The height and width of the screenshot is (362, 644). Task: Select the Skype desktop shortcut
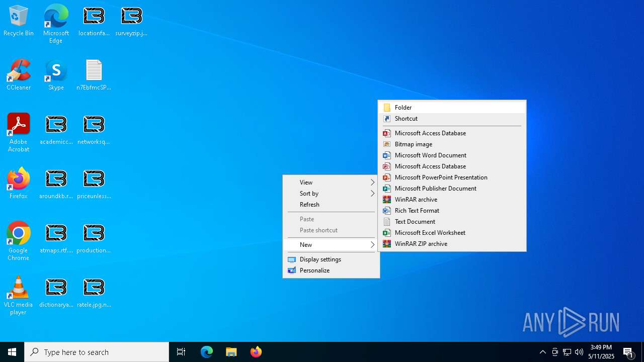(x=56, y=75)
